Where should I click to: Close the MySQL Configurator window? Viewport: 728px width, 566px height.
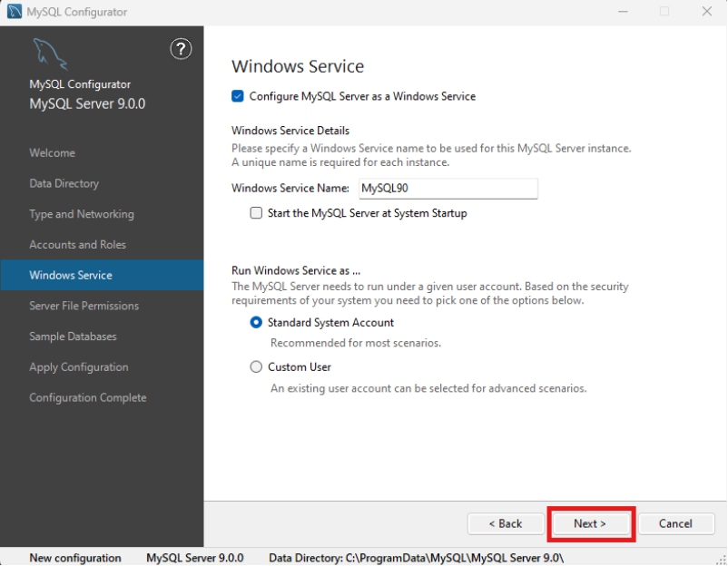[706, 11]
